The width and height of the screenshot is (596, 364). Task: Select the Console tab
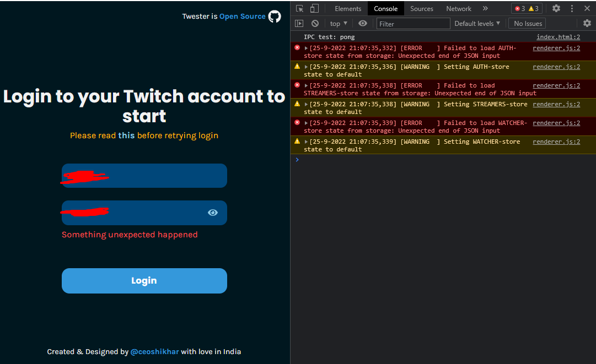(386, 8)
